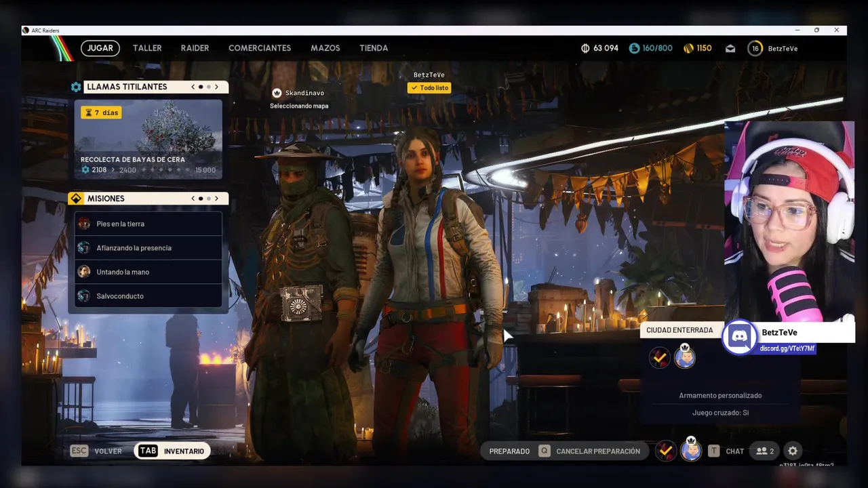Go to next Misiones page

pos(216,199)
